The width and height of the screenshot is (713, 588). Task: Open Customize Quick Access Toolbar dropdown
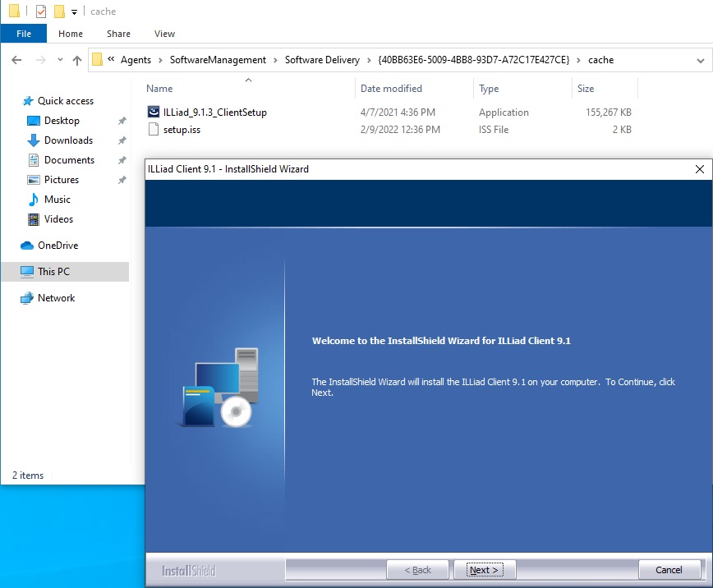click(x=74, y=12)
